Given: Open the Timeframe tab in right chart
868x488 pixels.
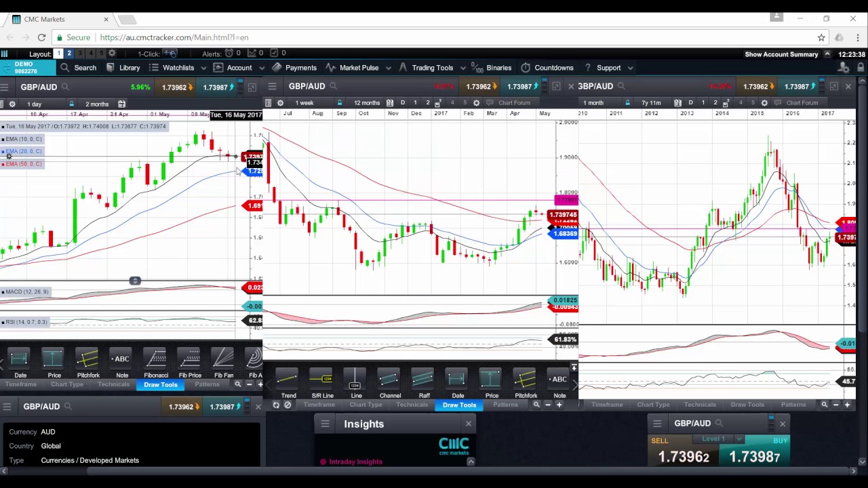Looking at the screenshot, I should pyautogui.click(x=607, y=405).
